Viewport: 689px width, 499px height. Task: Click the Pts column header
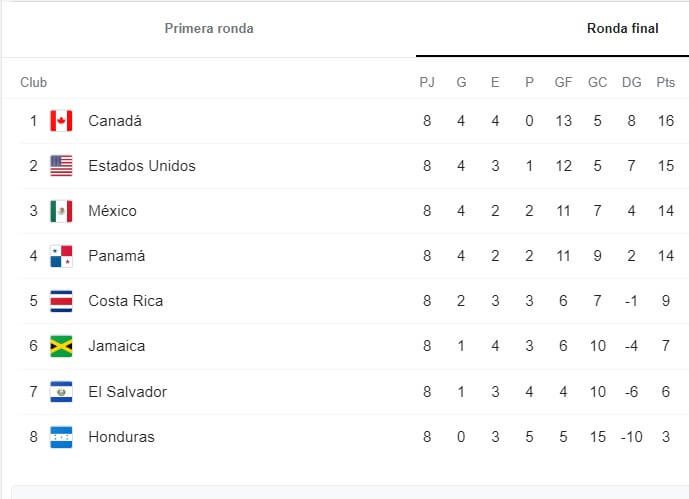tap(666, 83)
